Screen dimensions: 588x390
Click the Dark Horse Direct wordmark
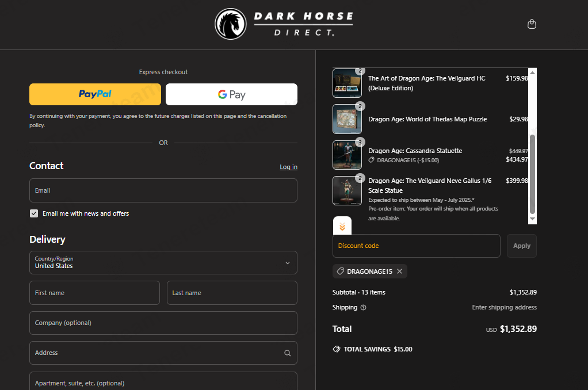coord(303,24)
